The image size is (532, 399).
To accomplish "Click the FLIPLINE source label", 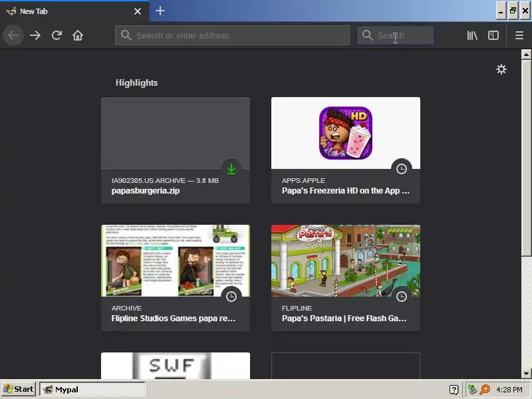I will tap(297, 308).
